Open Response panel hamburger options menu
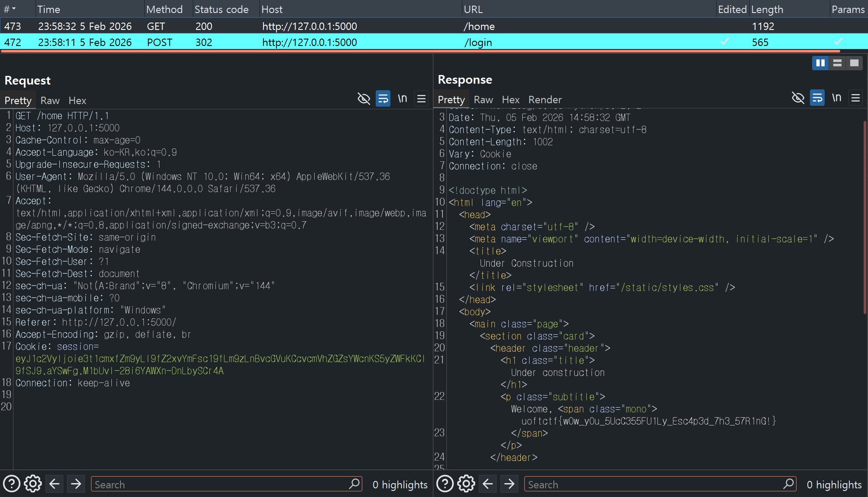The height and width of the screenshot is (497, 868). pyautogui.click(x=855, y=98)
